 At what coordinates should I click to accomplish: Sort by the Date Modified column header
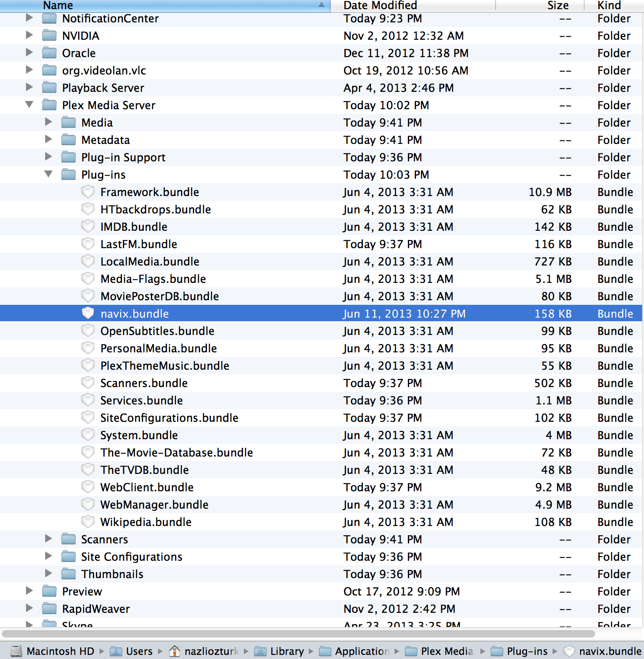point(413,5)
